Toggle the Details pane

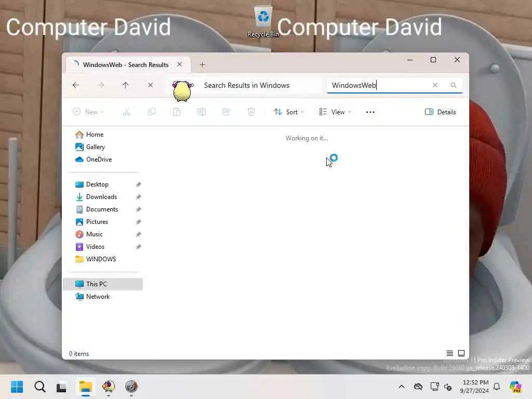pos(440,112)
